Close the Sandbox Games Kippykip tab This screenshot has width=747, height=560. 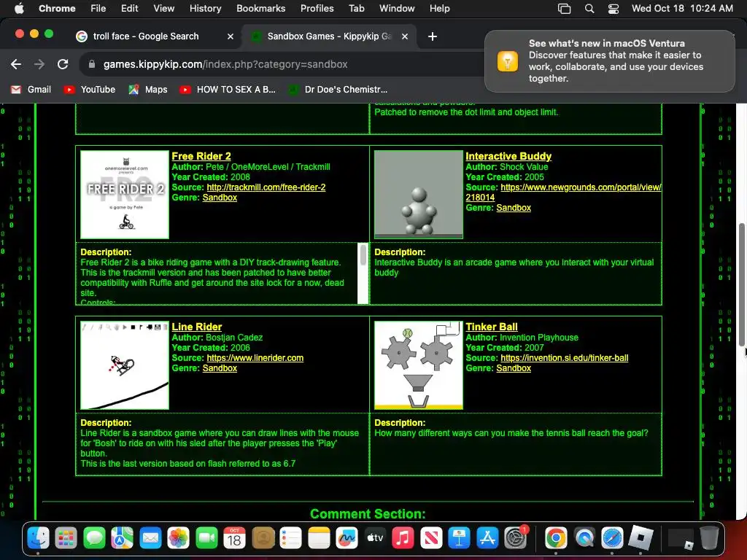(x=404, y=36)
